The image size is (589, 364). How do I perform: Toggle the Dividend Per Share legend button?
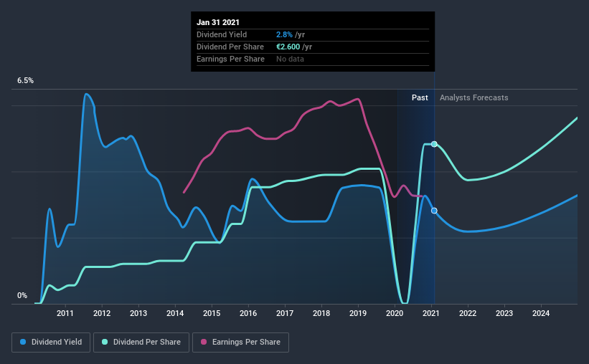(141, 343)
